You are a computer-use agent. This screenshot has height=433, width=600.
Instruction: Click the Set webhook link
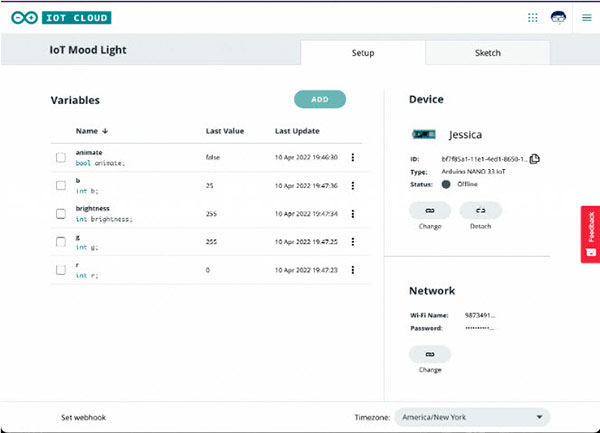point(85,416)
